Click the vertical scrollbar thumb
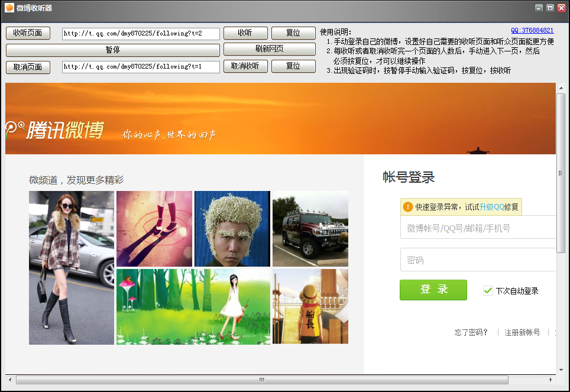Screen dimensions: 570x392 tap(561, 173)
